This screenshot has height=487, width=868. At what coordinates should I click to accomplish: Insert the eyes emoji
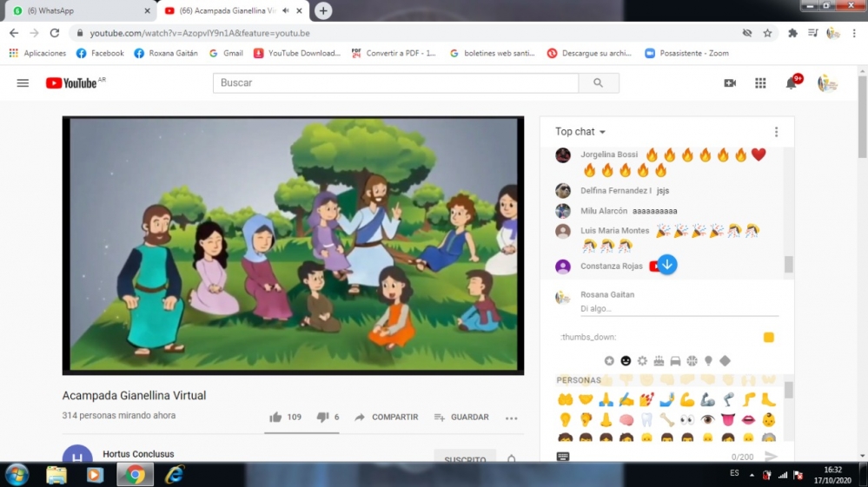coord(687,419)
